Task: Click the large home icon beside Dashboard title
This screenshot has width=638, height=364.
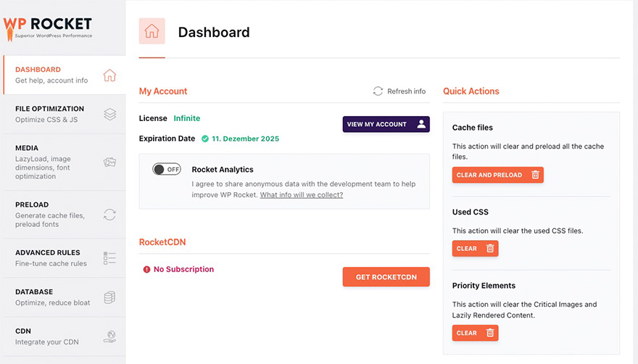Action: tap(152, 31)
